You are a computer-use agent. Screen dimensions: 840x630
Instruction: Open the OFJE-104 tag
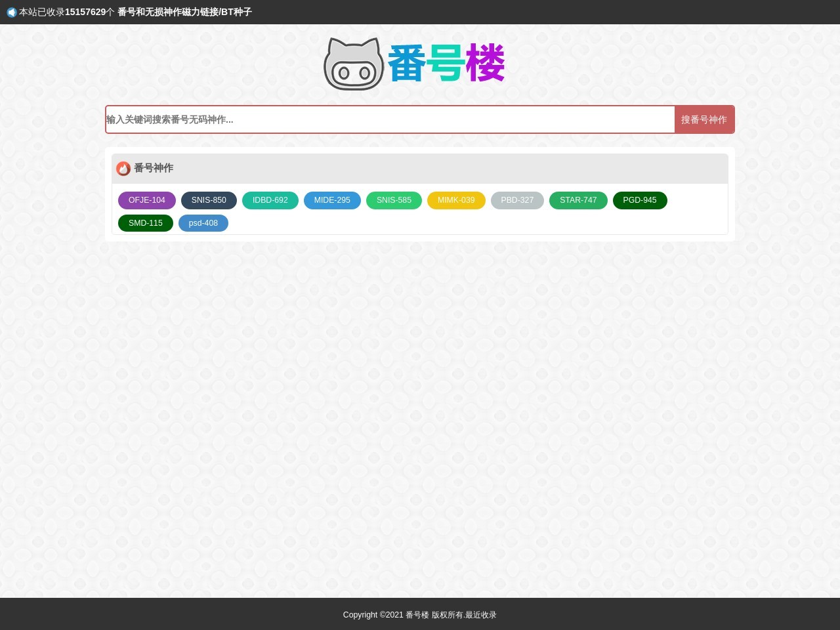coord(147,200)
